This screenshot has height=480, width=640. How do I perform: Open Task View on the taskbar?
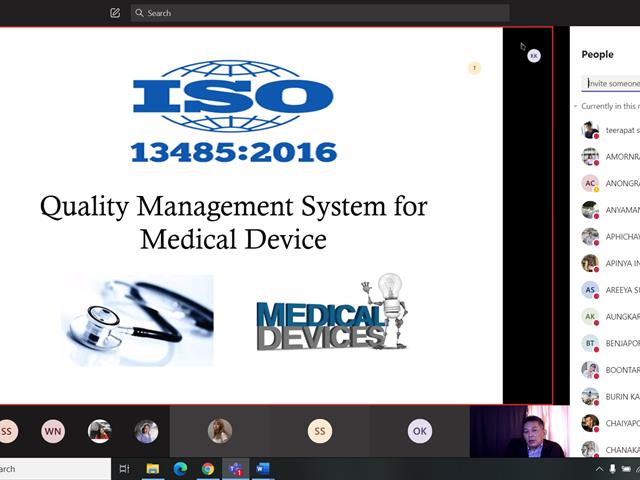coord(124,469)
